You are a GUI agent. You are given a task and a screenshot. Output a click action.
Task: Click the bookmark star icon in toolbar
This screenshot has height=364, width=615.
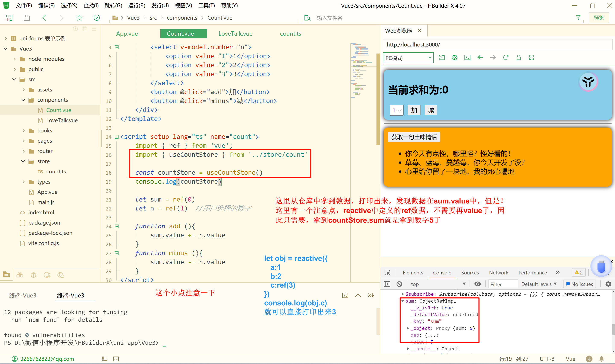click(79, 18)
